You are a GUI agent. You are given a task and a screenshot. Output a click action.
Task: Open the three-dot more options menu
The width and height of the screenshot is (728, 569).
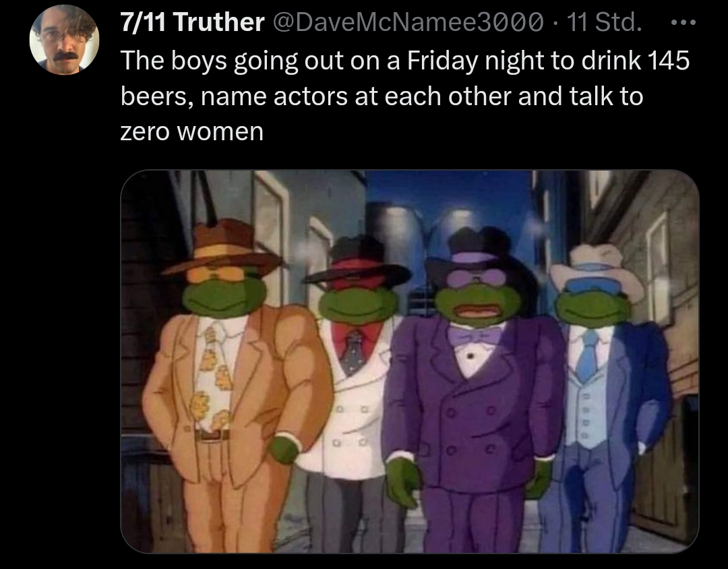684,22
